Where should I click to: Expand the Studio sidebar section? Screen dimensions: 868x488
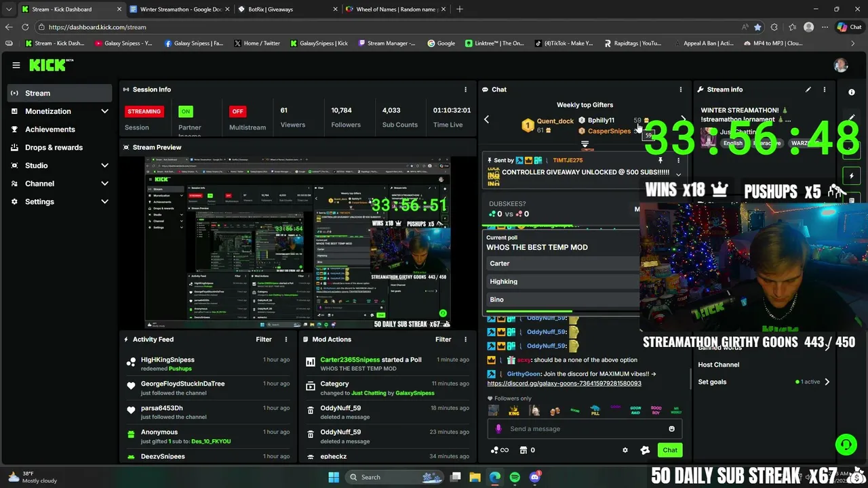[104, 165]
